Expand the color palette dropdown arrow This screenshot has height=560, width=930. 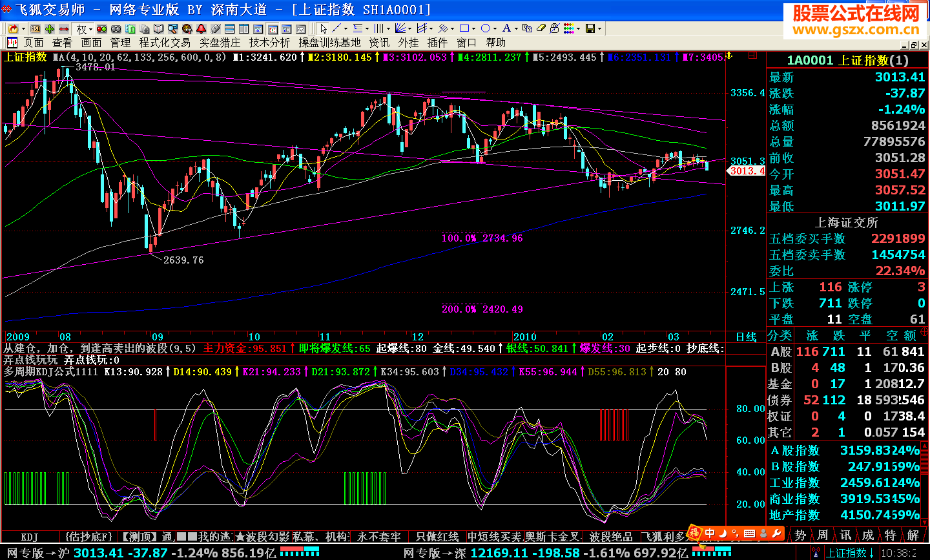[579, 29]
